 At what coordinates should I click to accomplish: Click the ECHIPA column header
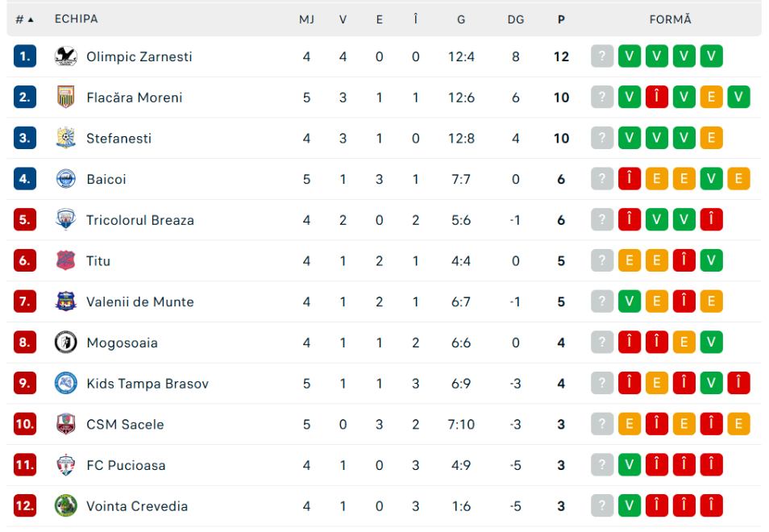76,19
